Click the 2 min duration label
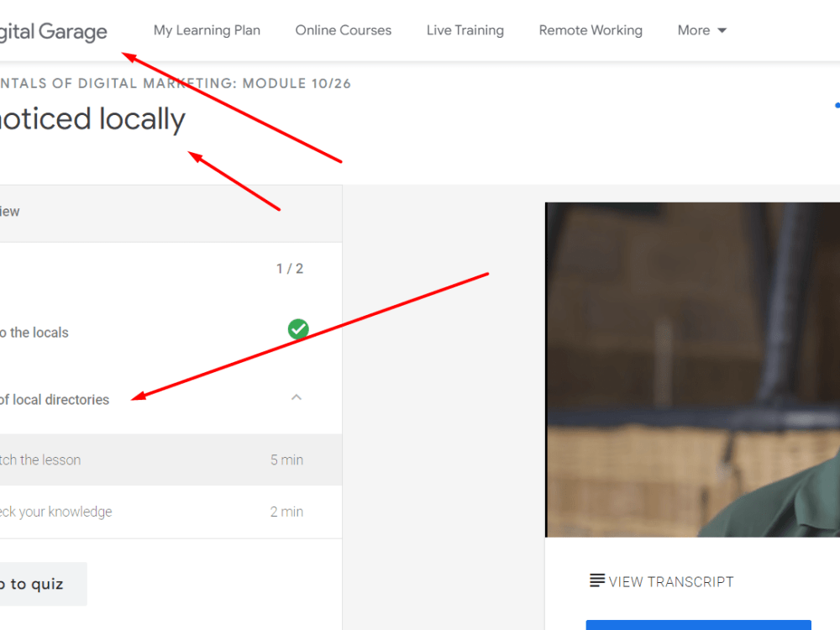 (x=286, y=512)
